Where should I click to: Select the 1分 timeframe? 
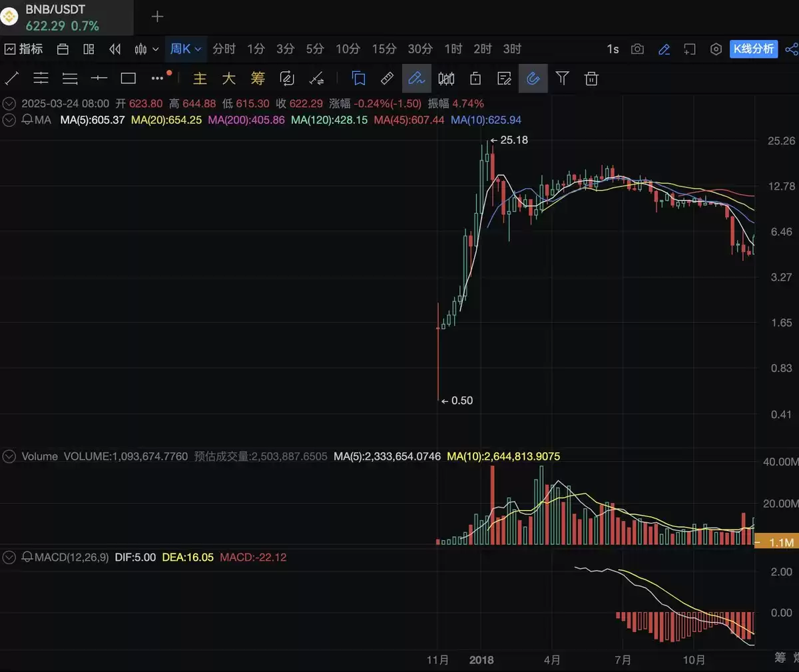[256, 49]
